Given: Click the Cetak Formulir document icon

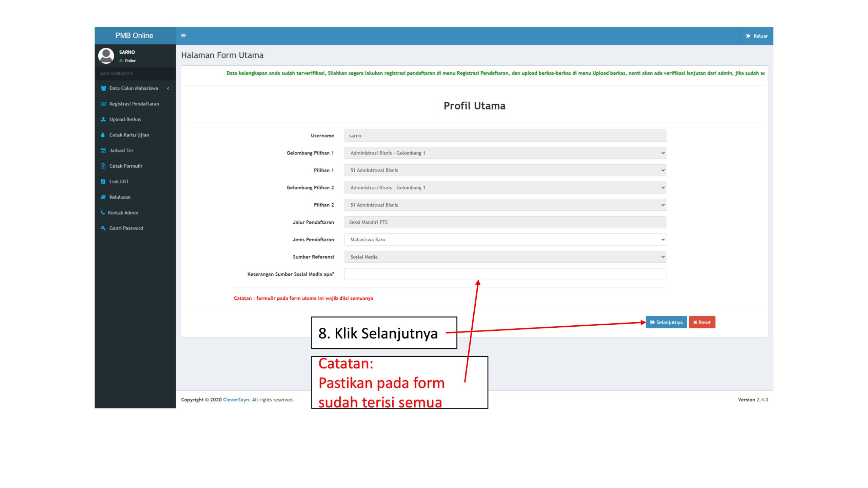Looking at the screenshot, I should coord(103,166).
